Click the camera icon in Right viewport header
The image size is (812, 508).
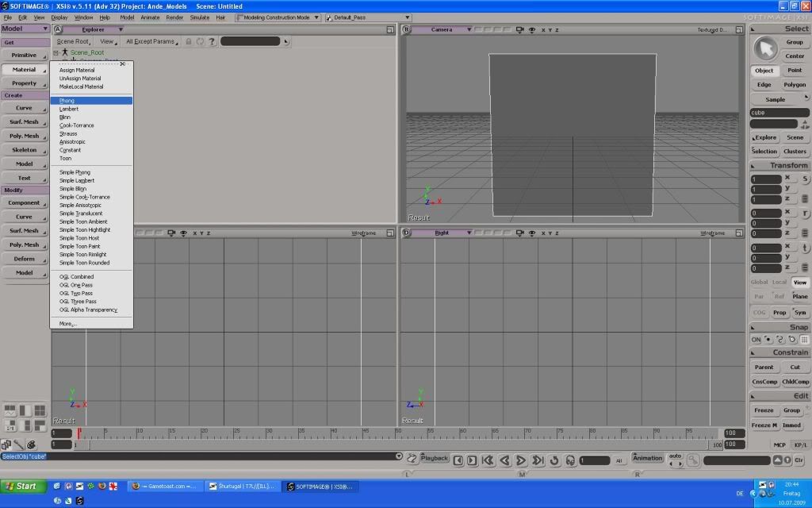click(520, 233)
